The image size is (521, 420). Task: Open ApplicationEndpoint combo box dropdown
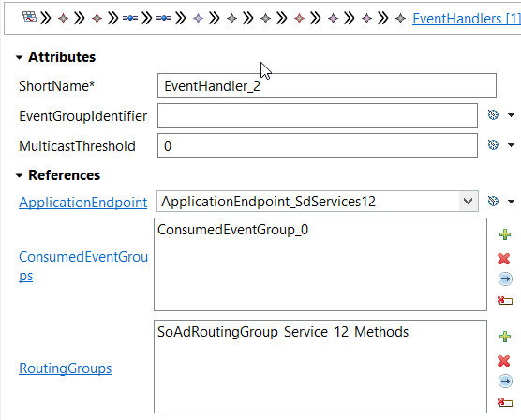tap(469, 202)
